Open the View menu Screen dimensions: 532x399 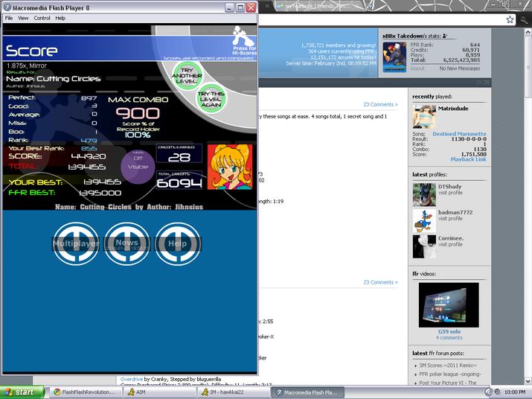pyautogui.click(x=23, y=18)
